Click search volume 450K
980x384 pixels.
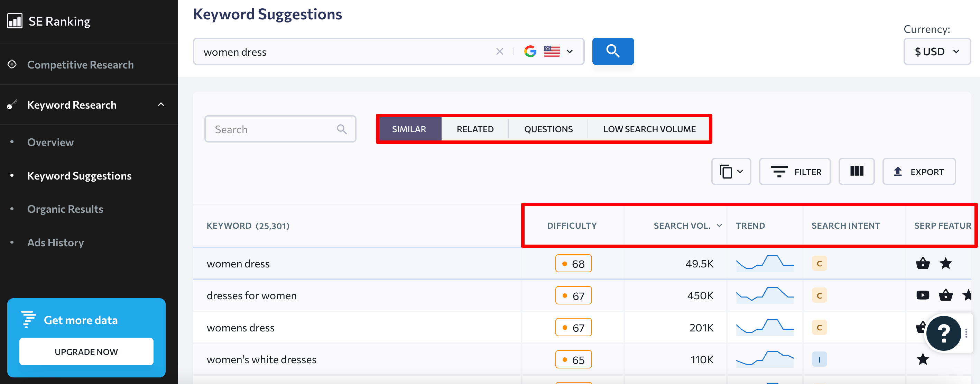click(700, 295)
